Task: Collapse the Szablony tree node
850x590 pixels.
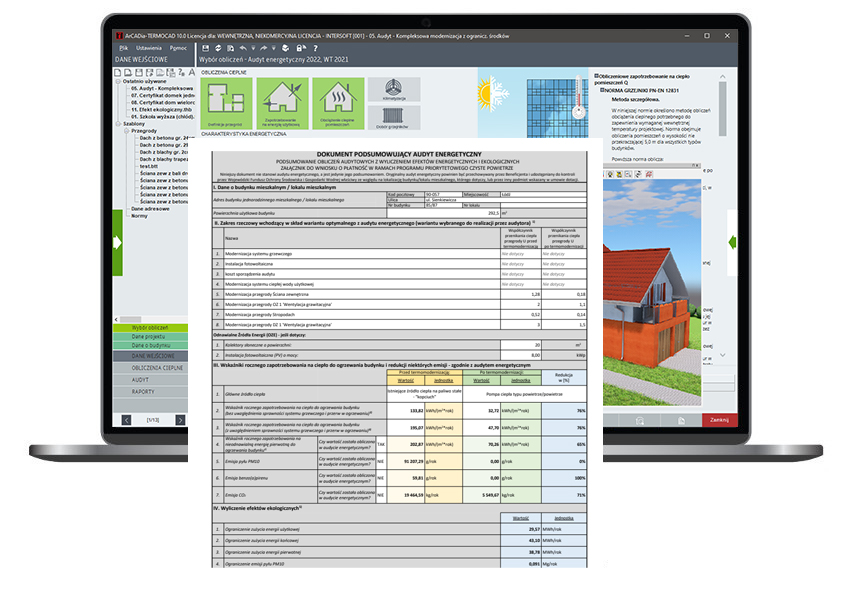Action: tap(118, 124)
